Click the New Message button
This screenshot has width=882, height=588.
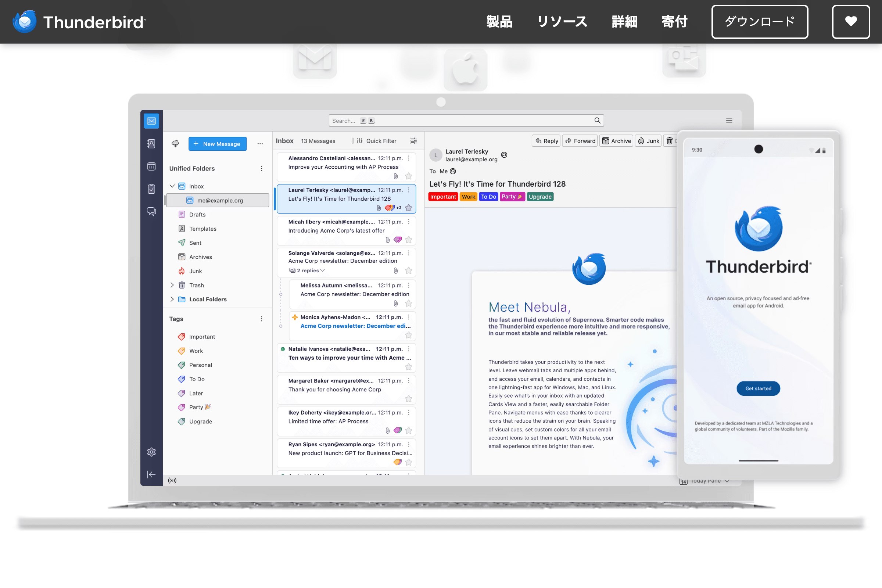[x=217, y=144]
